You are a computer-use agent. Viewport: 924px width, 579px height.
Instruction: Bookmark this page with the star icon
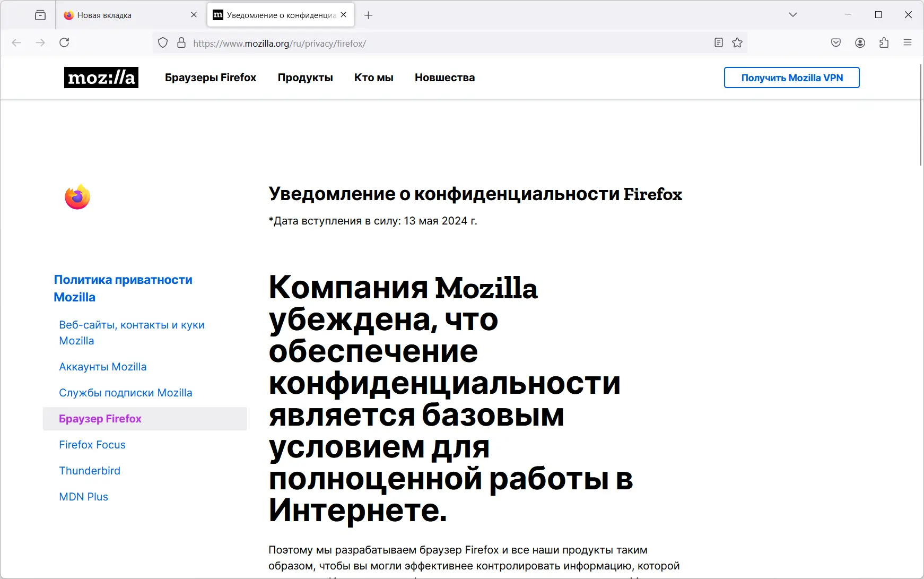click(737, 42)
